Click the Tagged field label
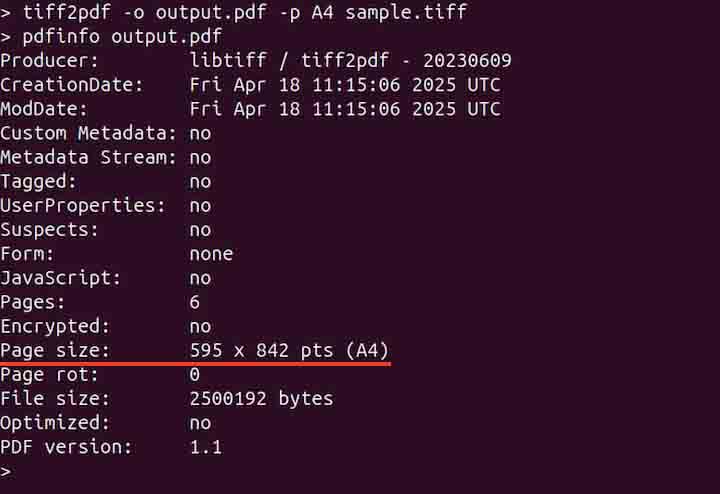 pyautogui.click(x=39, y=181)
